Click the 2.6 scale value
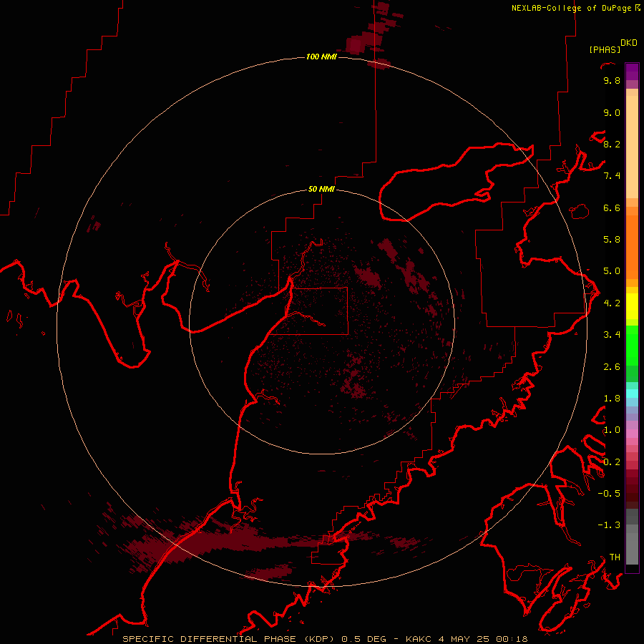Image resolution: width=644 pixels, height=644 pixels. coord(612,367)
